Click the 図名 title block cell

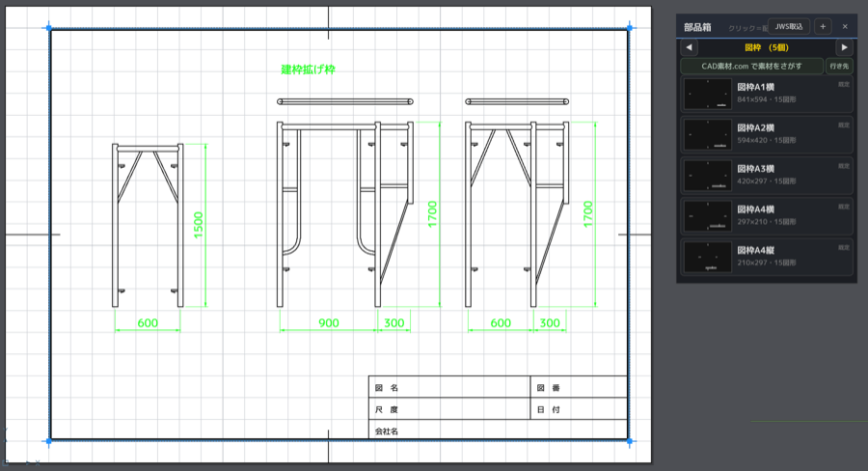pyautogui.click(x=449, y=387)
